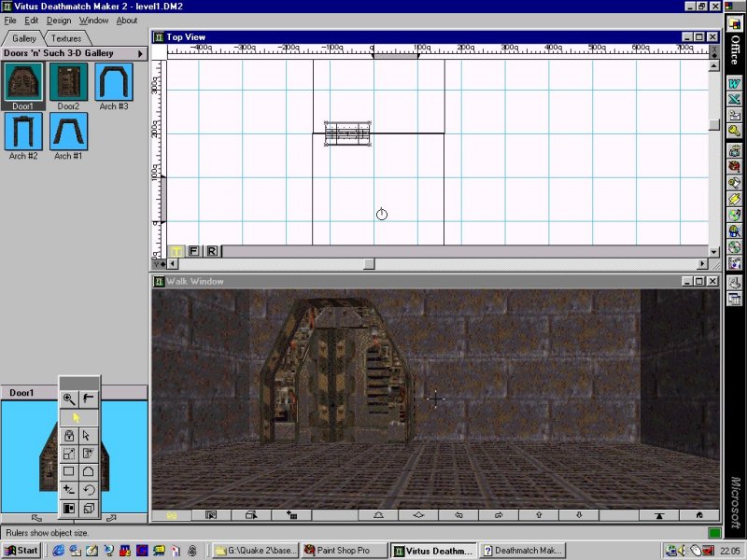Click walk-window select object button
747x560 pixels.
point(211,515)
